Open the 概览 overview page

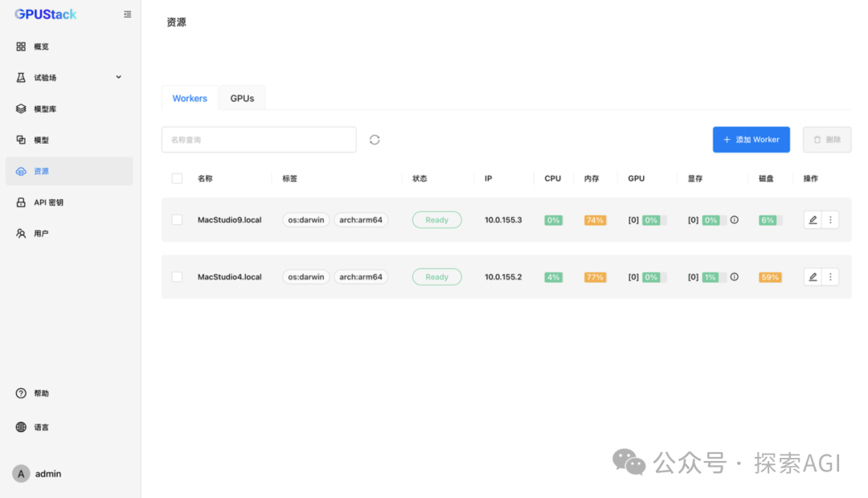click(69, 47)
